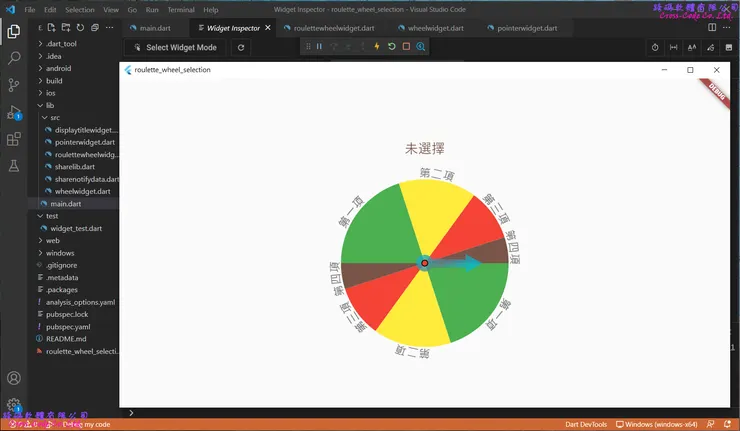Open the Selection menu
The height and width of the screenshot is (431, 740).
[80, 9]
